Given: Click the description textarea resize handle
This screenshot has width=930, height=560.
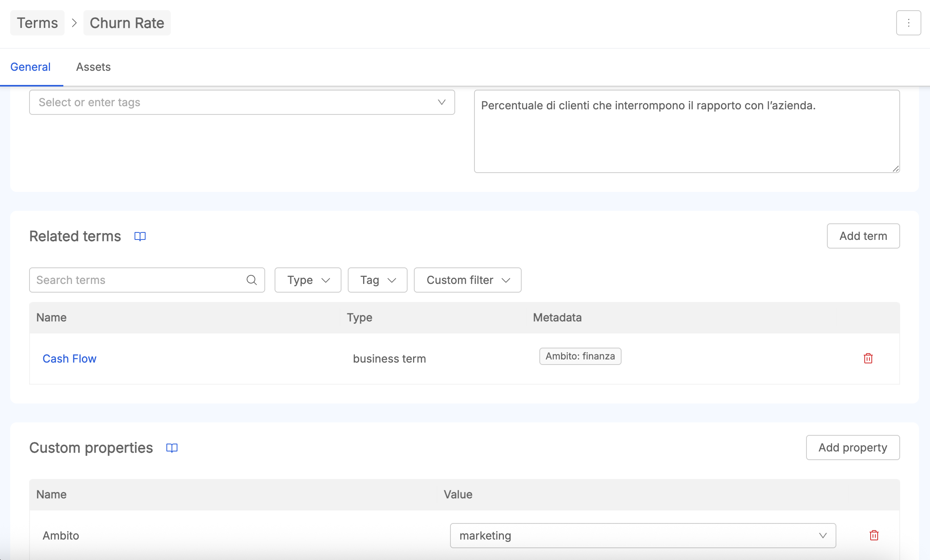Looking at the screenshot, I should pyautogui.click(x=896, y=169).
